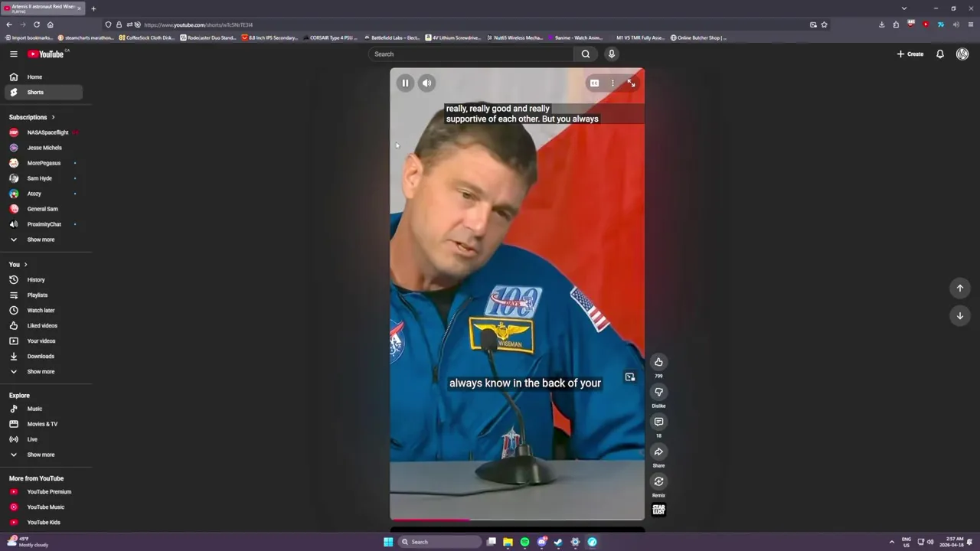Image resolution: width=980 pixels, height=551 pixels.
Task: Reload the page with browser refresh
Action: (x=36, y=24)
